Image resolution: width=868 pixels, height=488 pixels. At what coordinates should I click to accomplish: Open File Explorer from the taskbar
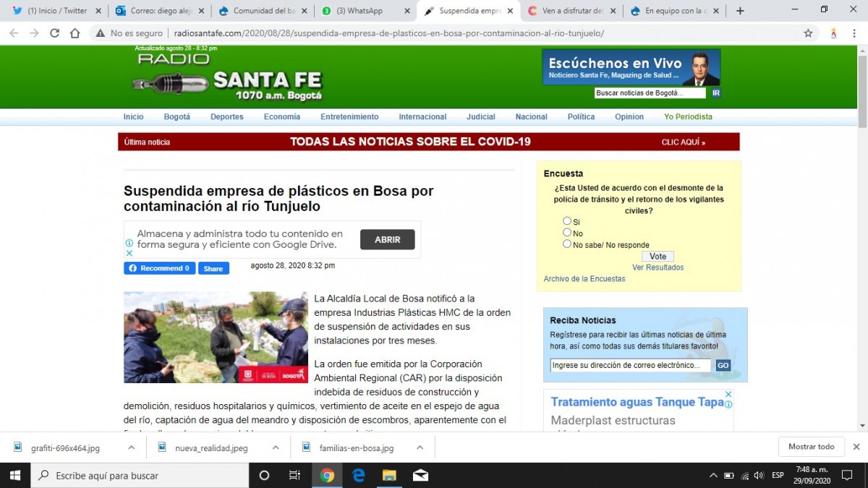point(389,475)
